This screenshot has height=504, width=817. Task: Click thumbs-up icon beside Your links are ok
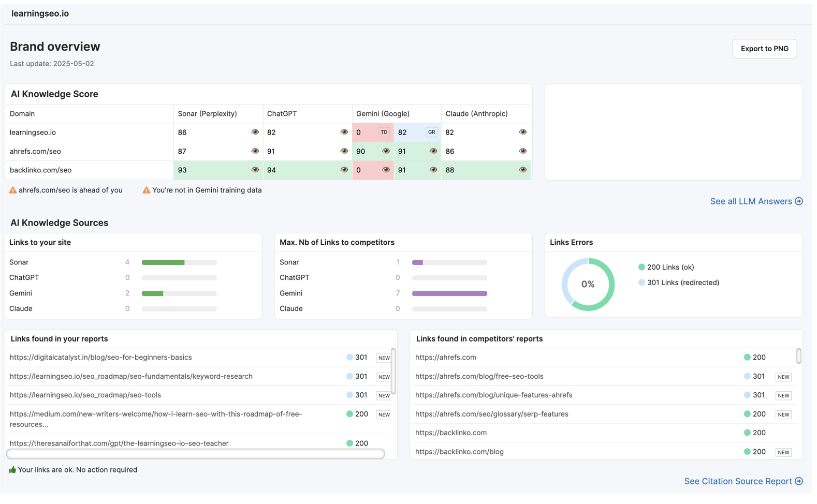(12, 470)
